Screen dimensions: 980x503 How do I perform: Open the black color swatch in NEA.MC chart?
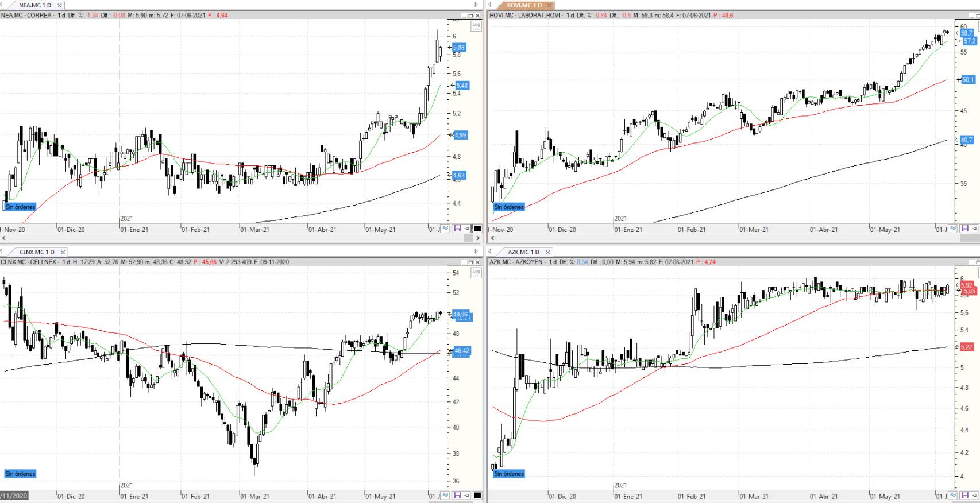pos(477,229)
